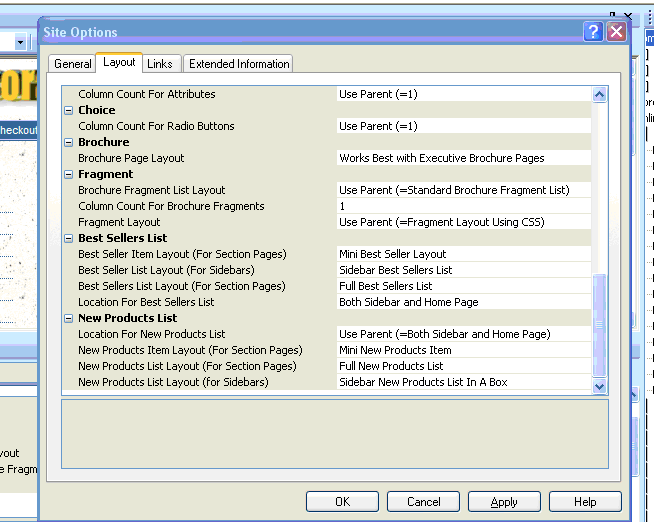The width and height of the screenshot is (654, 522).
Task: Click the Help button at bottom
Action: click(585, 502)
